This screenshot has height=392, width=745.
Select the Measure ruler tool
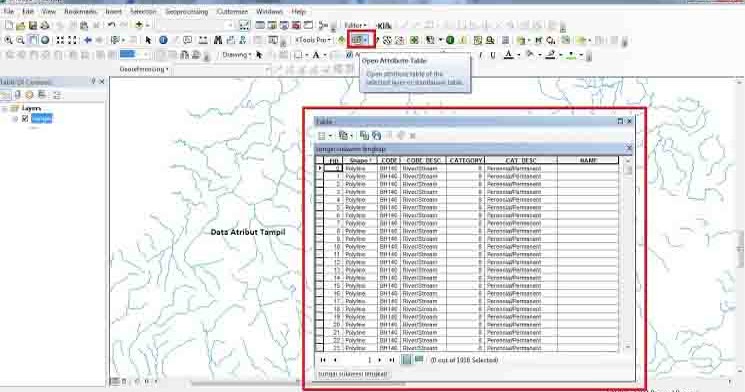(x=203, y=40)
